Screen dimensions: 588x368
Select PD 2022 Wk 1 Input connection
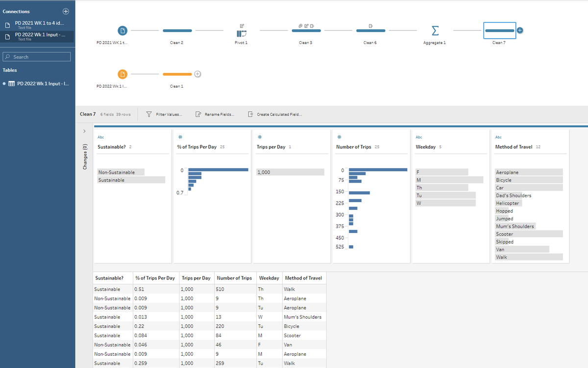tap(38, 36)
